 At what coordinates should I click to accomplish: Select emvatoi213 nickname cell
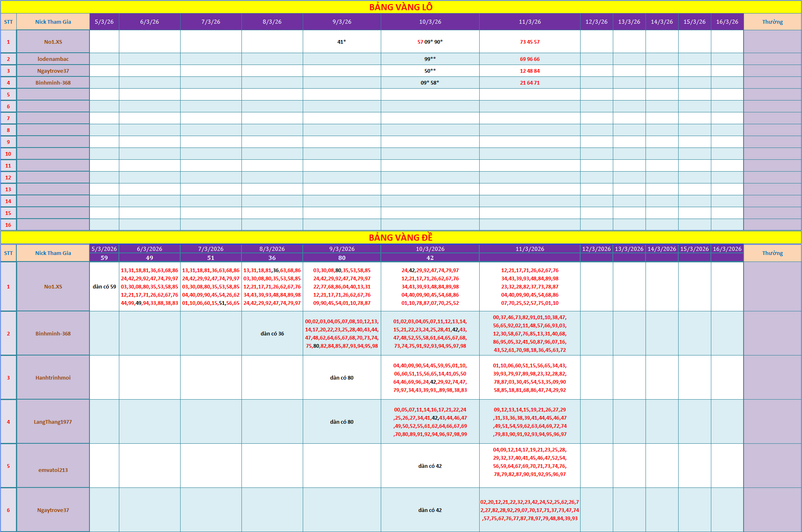pos(53,469)
